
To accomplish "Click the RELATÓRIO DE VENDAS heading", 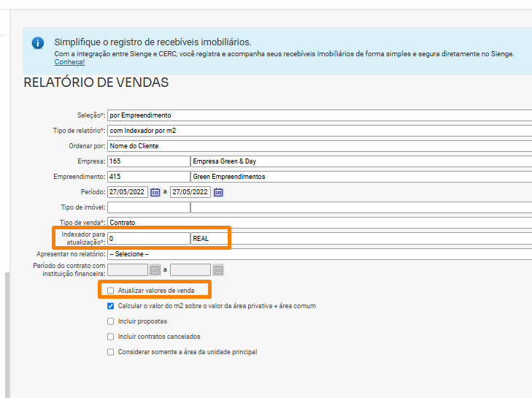I will pyautogui.click(x=96, y=83).
